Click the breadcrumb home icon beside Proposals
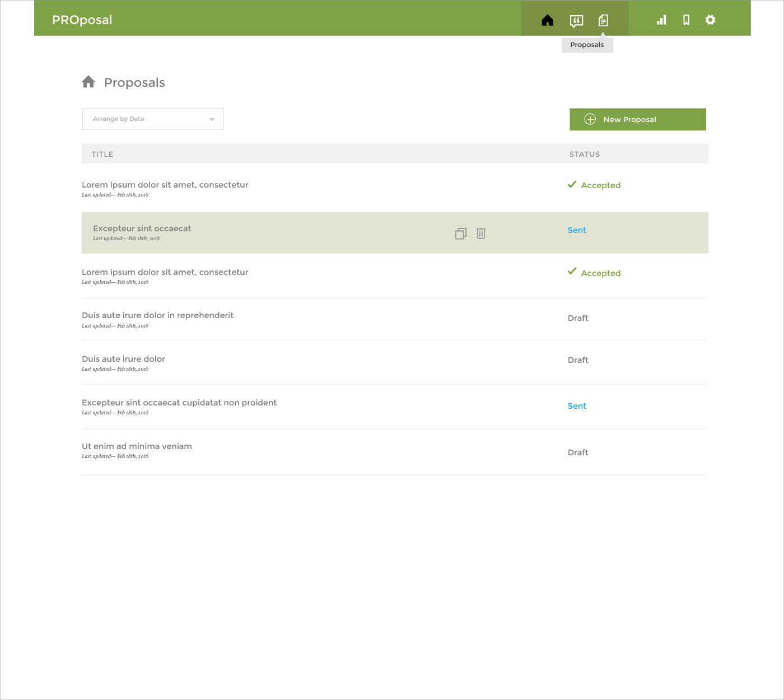The image size is (784, 700). 88,82
